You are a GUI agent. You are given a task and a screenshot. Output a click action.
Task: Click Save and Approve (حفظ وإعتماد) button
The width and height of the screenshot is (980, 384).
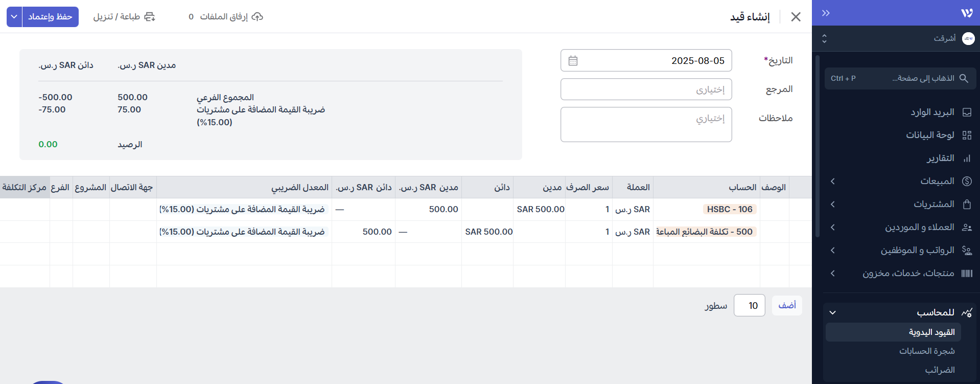[50, 17]
